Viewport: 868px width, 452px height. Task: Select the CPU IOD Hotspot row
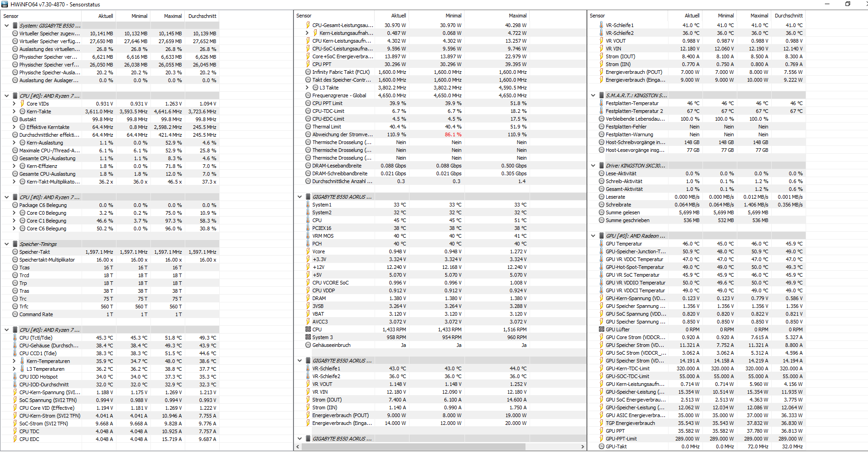pyautogui.click(x=110, y=377)
